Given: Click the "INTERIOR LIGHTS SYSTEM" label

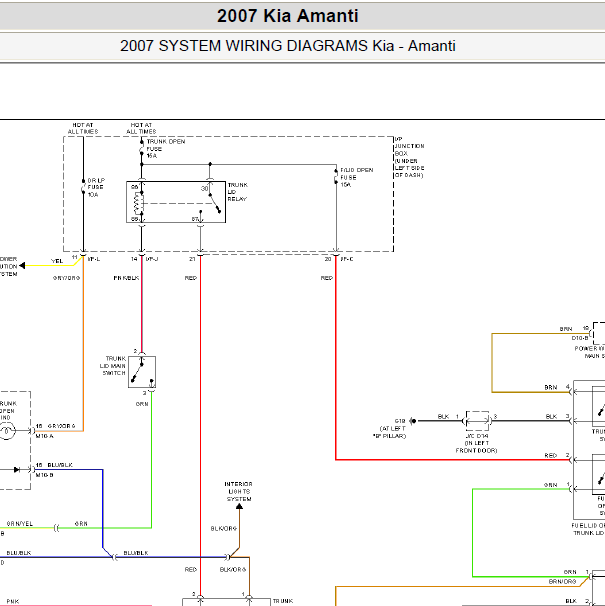Looking at the screenshot, I should click(x=239, y=492).
